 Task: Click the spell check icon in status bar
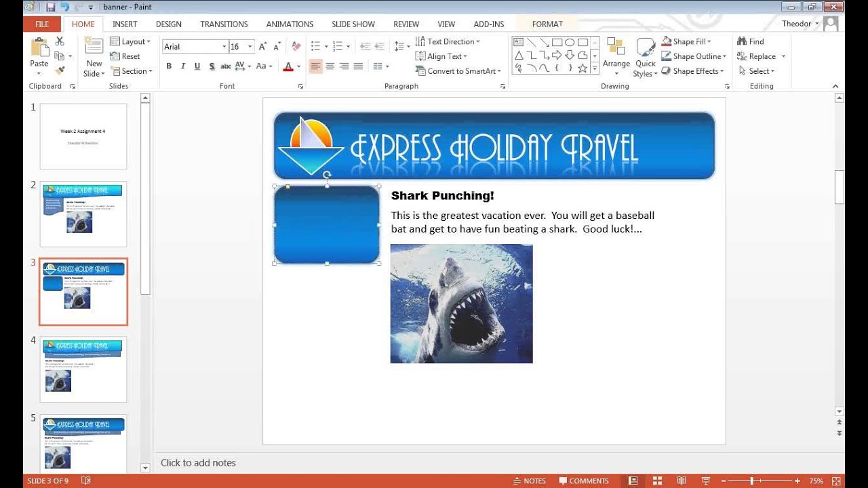tap(86, 481)
